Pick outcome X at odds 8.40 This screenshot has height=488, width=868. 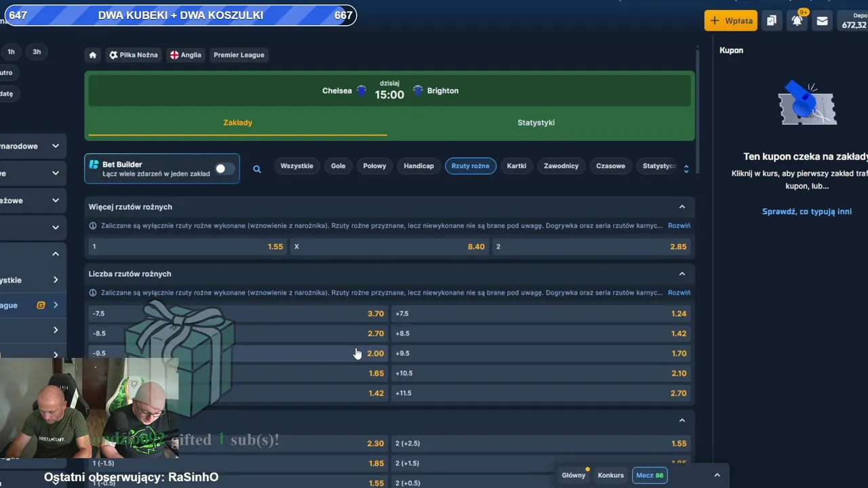tap(390, 247)
